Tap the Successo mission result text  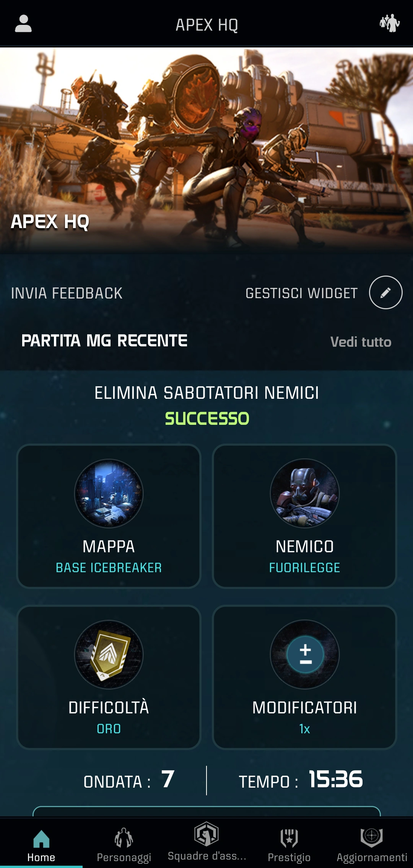tap(207, 418)
